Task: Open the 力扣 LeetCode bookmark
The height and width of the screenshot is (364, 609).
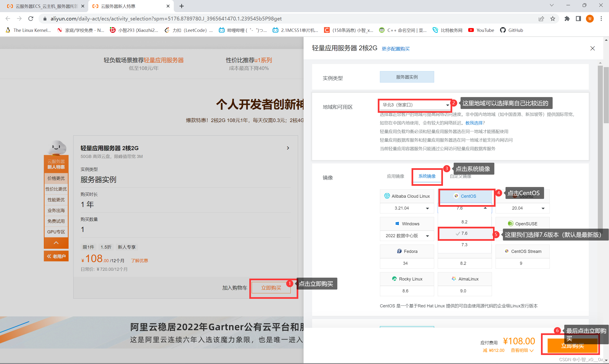Action: pos(189,30)
